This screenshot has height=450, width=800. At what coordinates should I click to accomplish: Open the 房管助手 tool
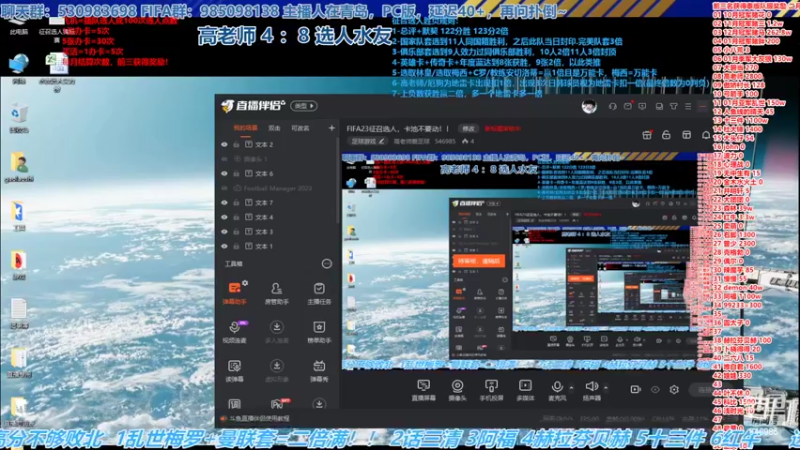pos(277,293)
